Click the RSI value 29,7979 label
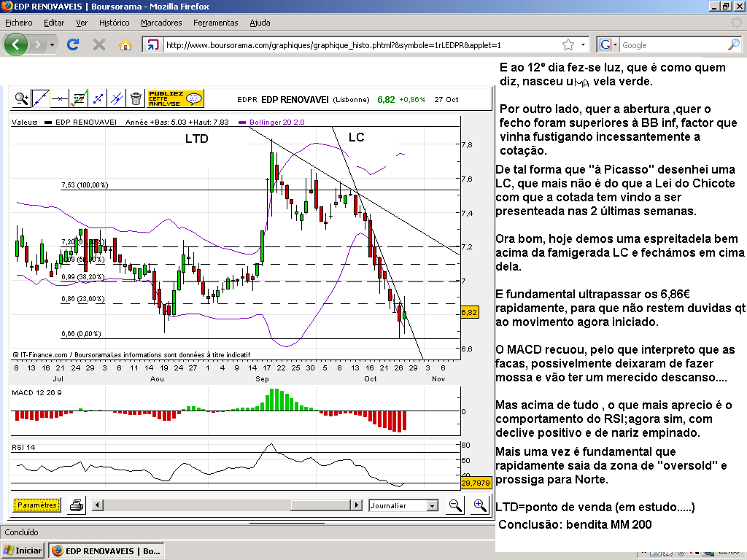This screenshot has width=747, height=560. [x=476, y=483]
